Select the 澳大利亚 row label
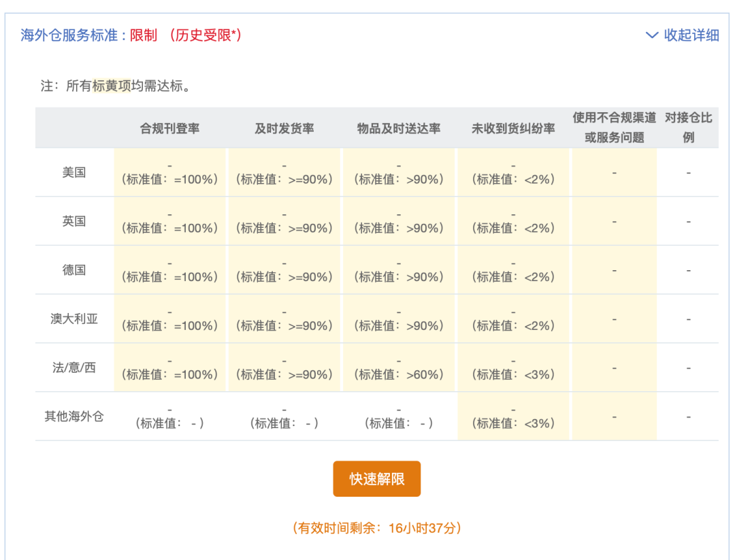This screenshot has width=735, height=560. click(x=74, y=318)
